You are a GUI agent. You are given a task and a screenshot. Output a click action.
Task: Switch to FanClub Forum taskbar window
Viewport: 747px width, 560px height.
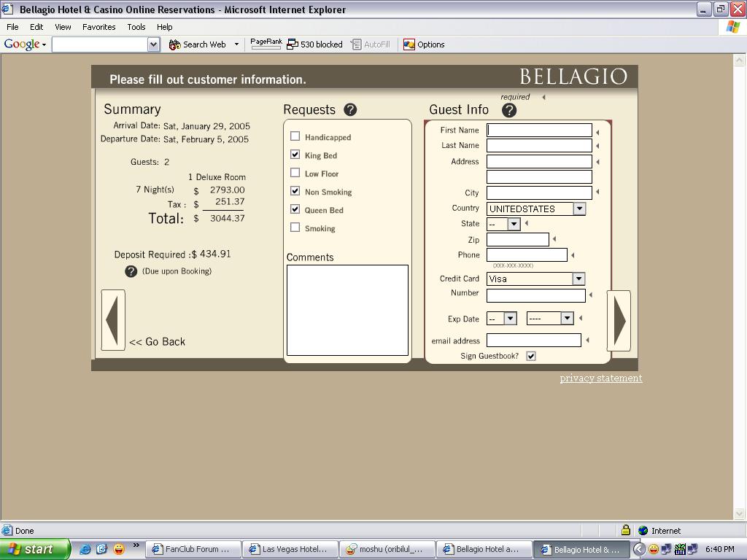pos(193,549)
